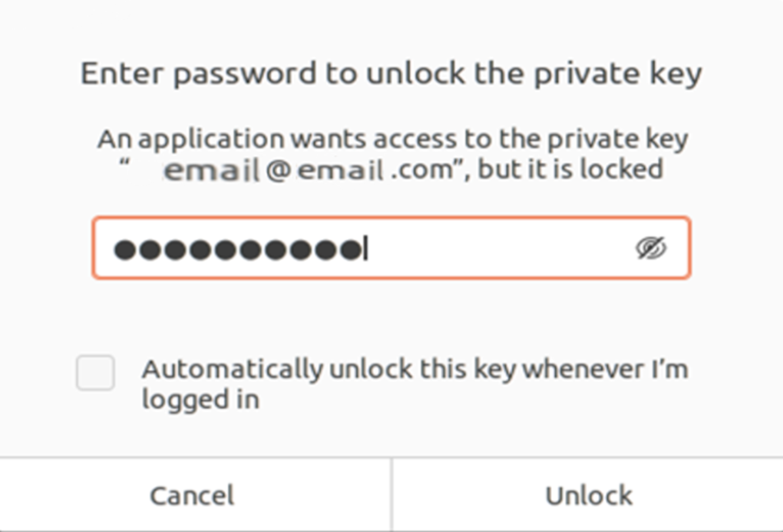Click the "Enter password to unlock" heading
This screenshot has width=783, height=532.
(391, 74)
